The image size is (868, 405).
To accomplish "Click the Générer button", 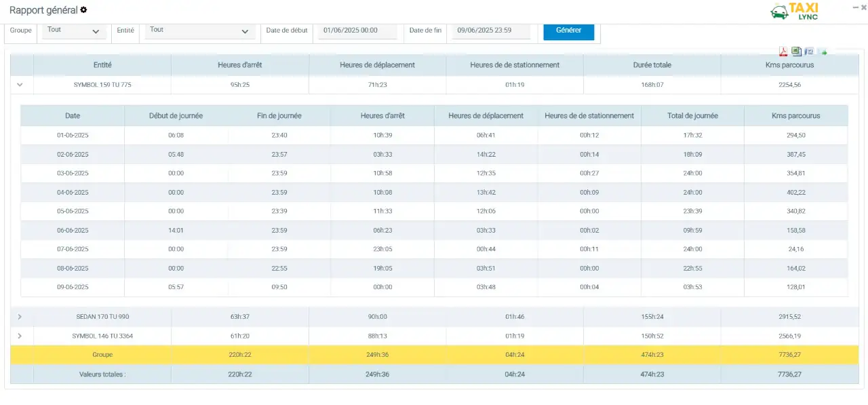I will (569, 31).
